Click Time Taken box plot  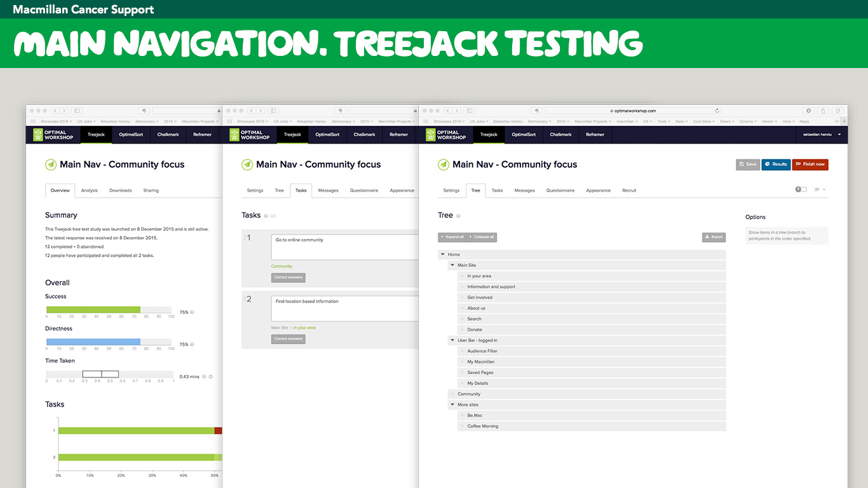100,374
